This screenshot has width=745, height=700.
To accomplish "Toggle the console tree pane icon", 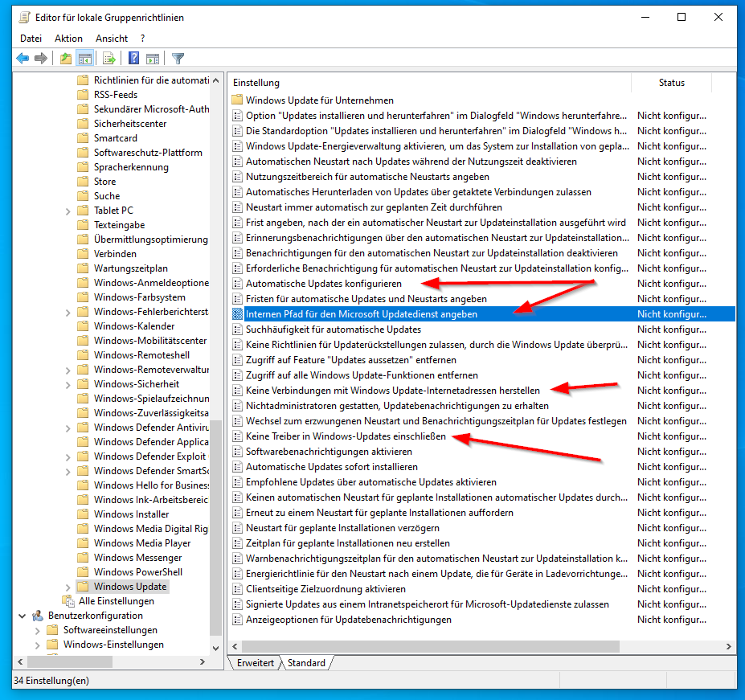I will pos(85,59).
